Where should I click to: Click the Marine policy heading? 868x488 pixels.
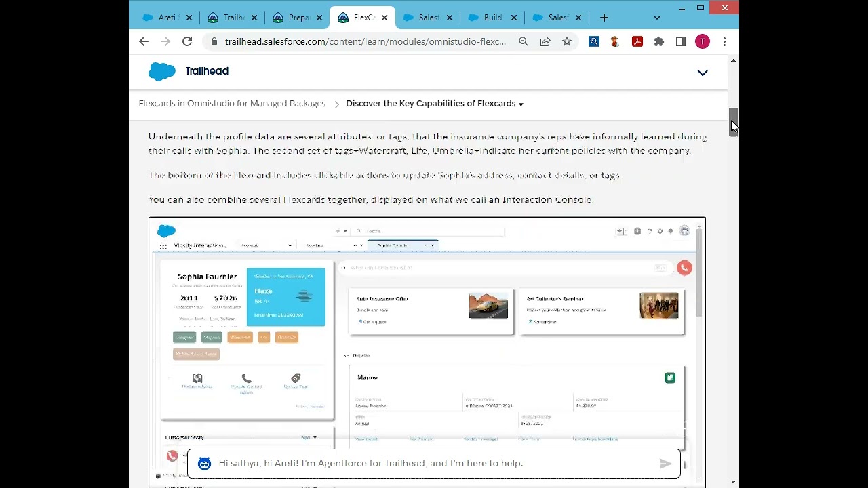[x=367, y=378]
